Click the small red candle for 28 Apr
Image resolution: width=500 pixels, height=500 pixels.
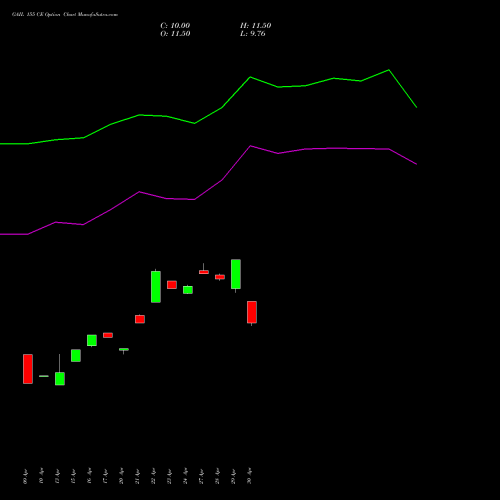[x=220, y=277]
